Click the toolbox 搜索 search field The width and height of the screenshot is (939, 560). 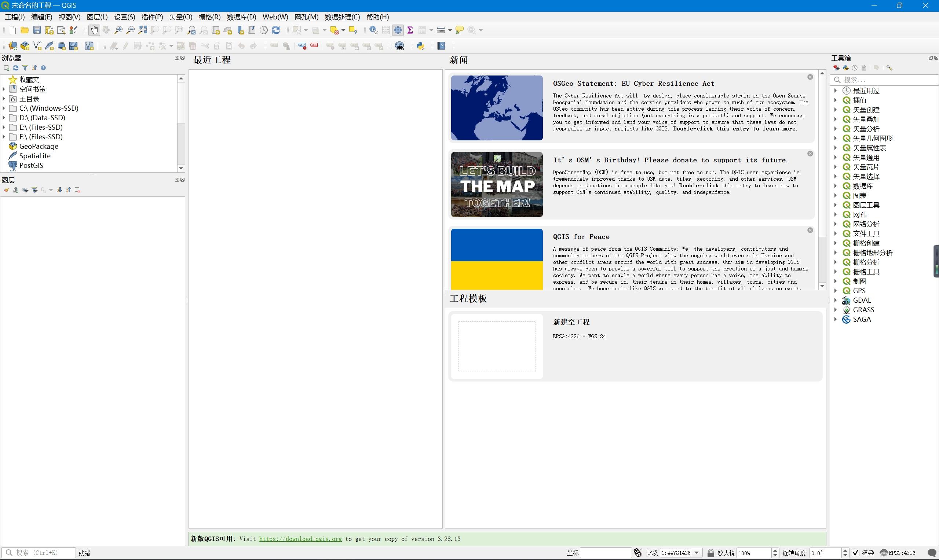coord(884,80)
